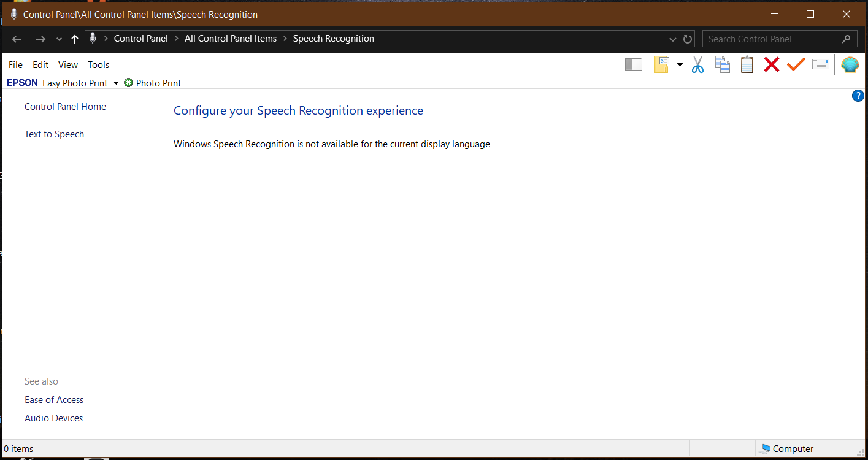868x460 pixels.
Task: Select the Speech Recognition breadcrumb
Action: click(334, 39)
